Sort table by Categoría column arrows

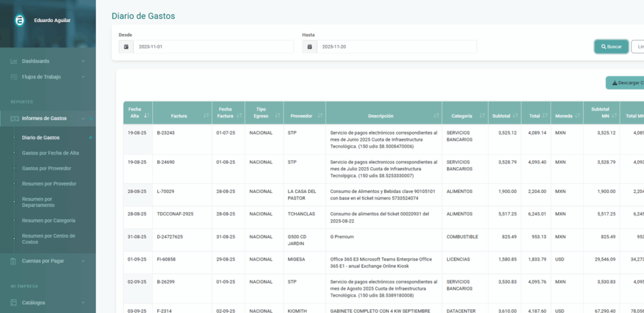click(x=482, y=116)
